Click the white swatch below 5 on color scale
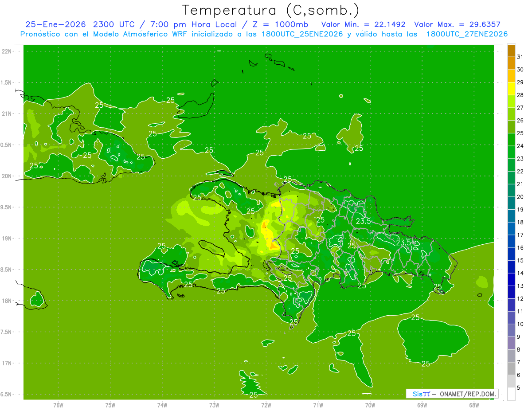 [x=511, y=394]
